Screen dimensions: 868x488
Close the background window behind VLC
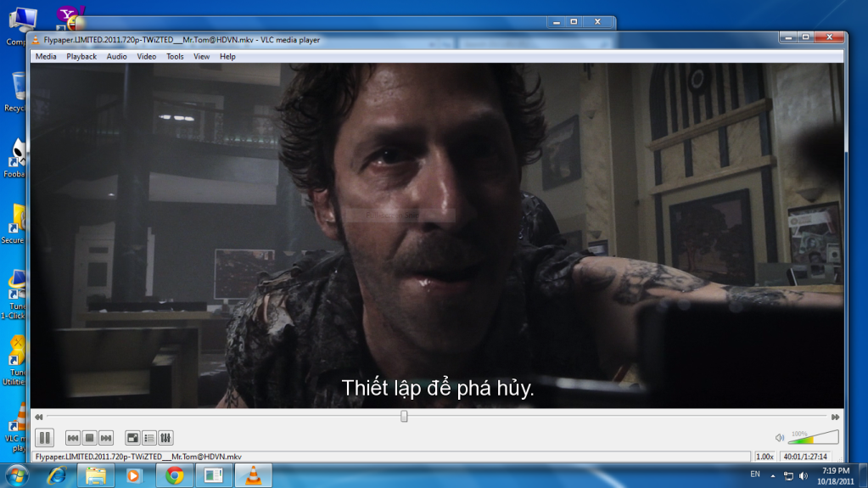point(597,21)
